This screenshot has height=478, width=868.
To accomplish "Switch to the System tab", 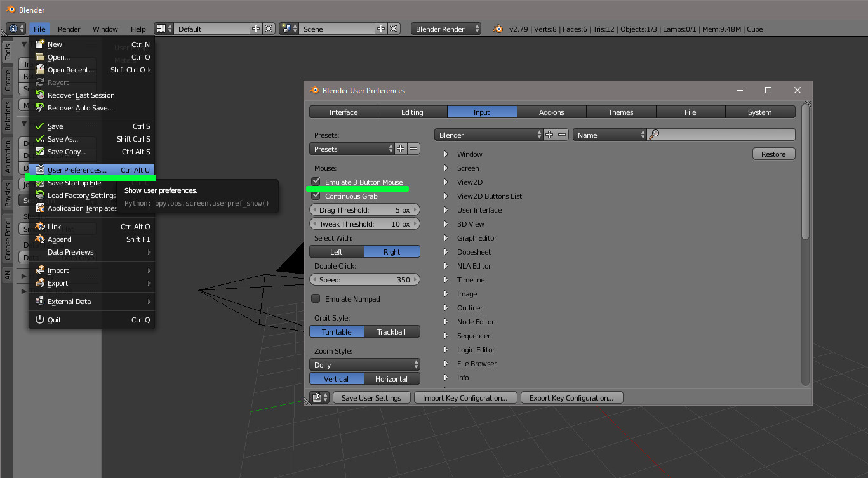I will click(x=760, y=112).
